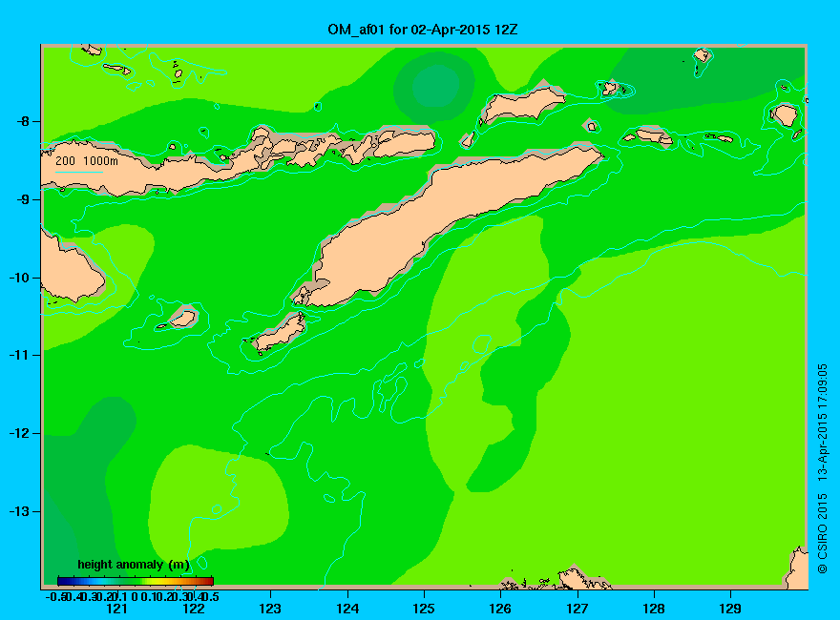Click the latitude label "-11"

[x=19, y=355]
